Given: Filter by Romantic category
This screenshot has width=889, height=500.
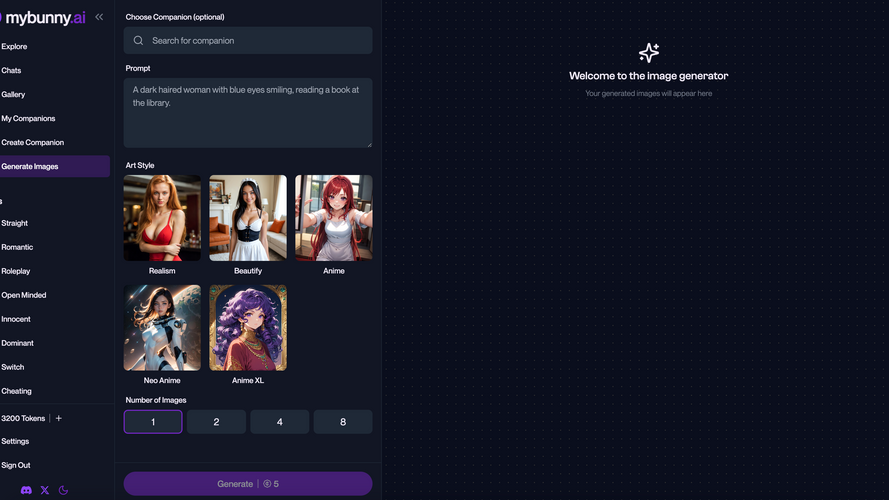Looking at the screenshot, I should tap(17, 247).
